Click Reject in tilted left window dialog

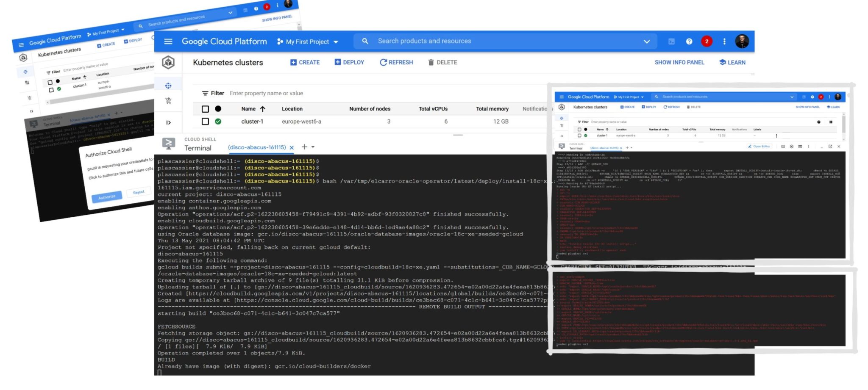pos(139,192)
